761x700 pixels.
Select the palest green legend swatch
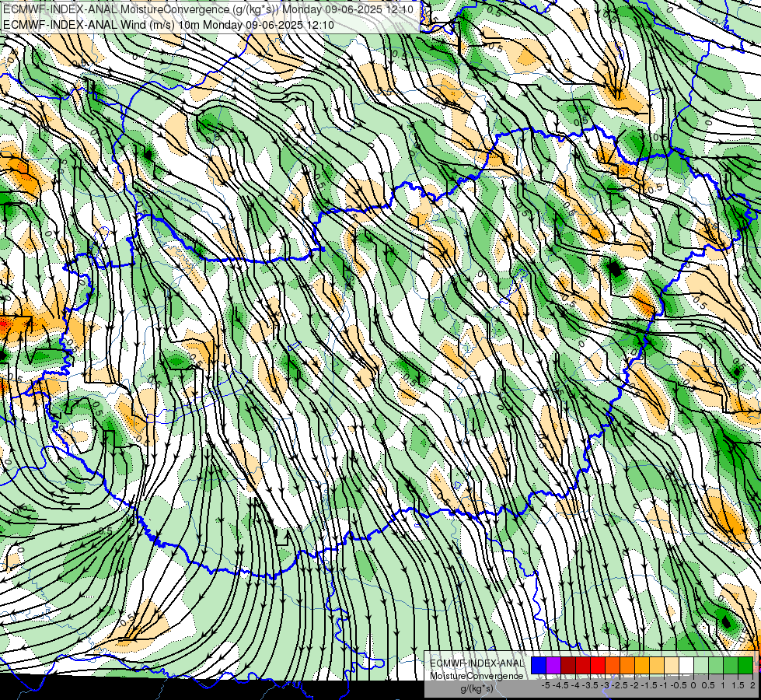tap(701, 665)
